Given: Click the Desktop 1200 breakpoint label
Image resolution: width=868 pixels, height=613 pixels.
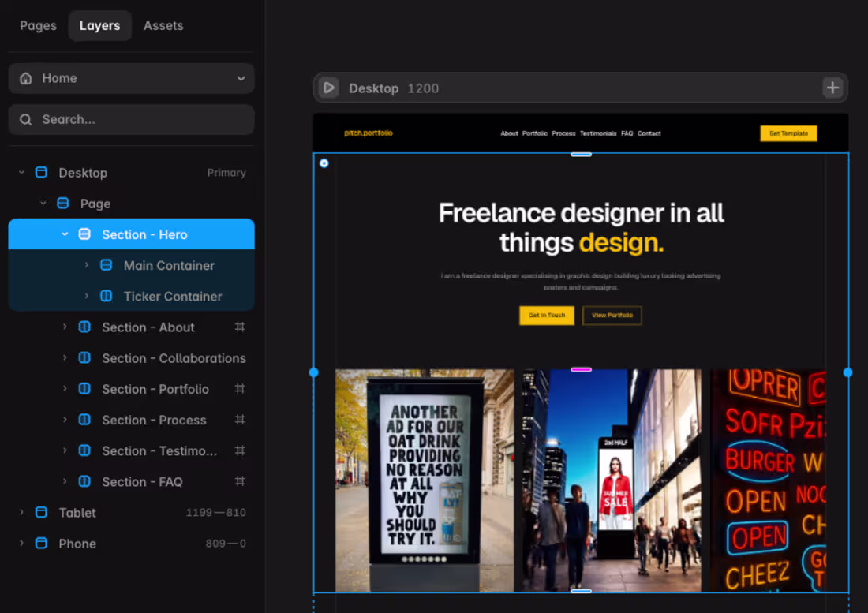Looking at the screenshot, I should pos(394,88).
